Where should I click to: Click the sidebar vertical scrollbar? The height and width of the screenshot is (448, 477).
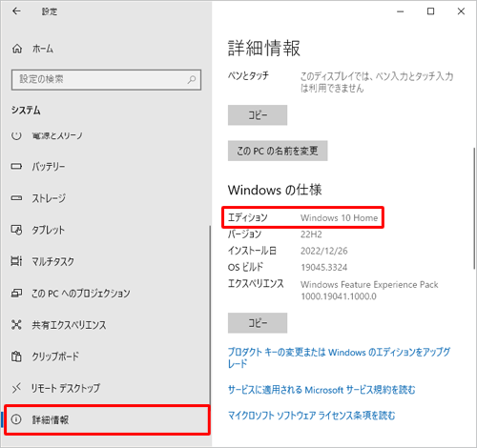210,315
